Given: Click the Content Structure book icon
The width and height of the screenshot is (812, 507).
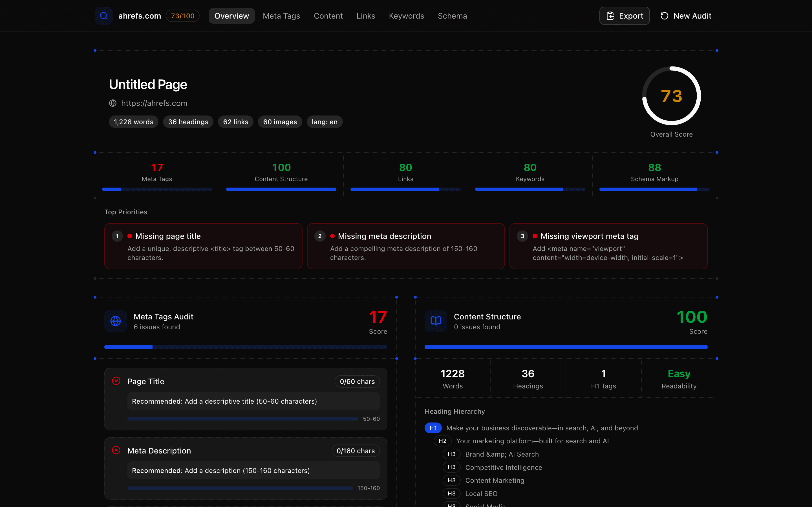Looking at the screenshot, I should [435, 321].
